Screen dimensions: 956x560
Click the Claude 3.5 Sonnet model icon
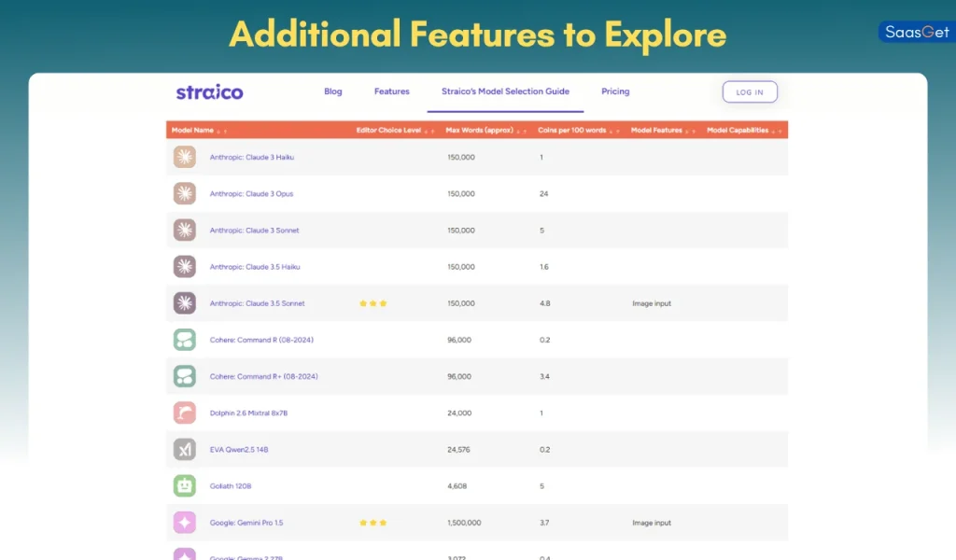[185, 303]
